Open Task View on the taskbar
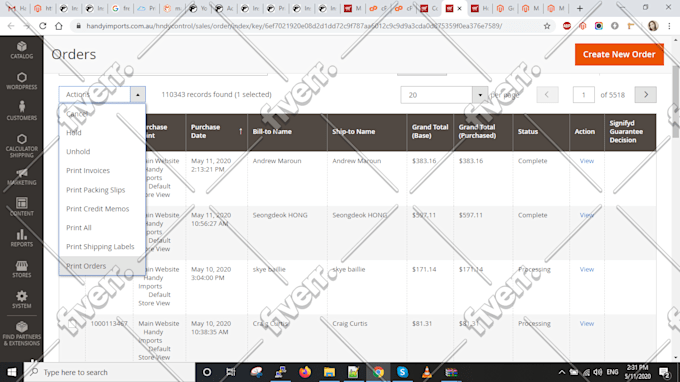 (x=231, y=372)
